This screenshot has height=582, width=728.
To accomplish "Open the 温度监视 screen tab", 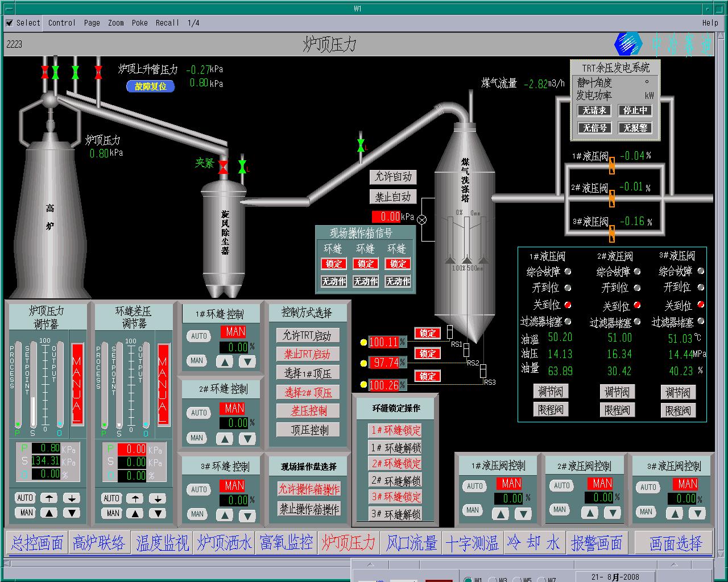I will pos(162,542).
